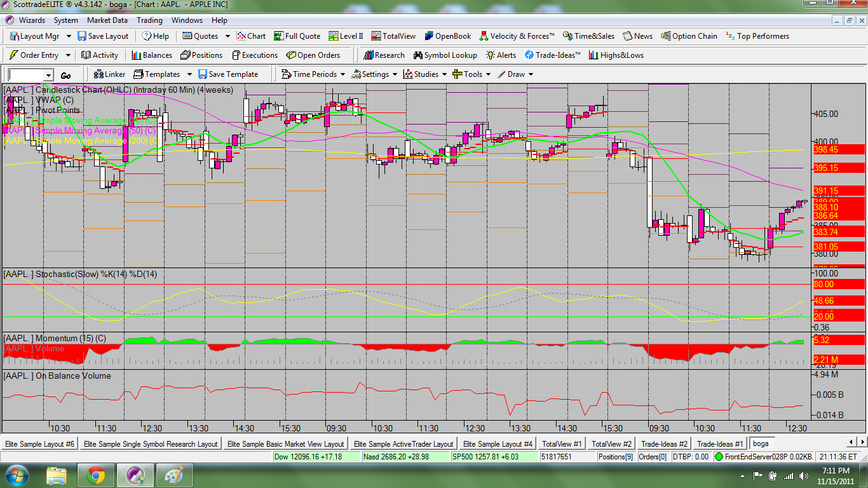Open the Time&Sales window
This screenshot has width=868, height=488.
(588, 36)
